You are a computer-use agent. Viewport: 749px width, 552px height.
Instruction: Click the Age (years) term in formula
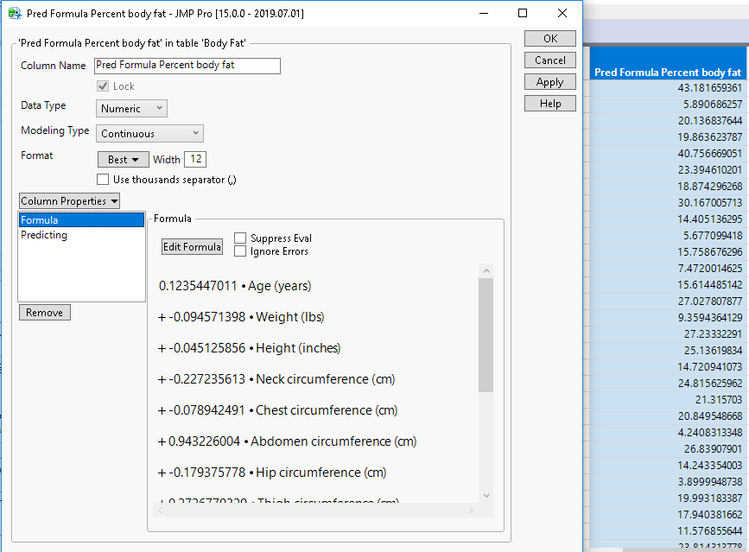pos(279,286)
